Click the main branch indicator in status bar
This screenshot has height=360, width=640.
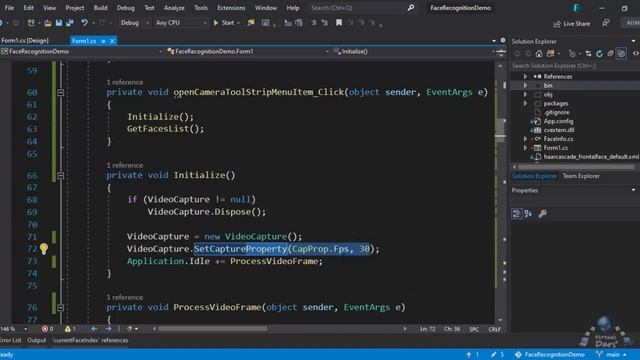tap(611, 355)
